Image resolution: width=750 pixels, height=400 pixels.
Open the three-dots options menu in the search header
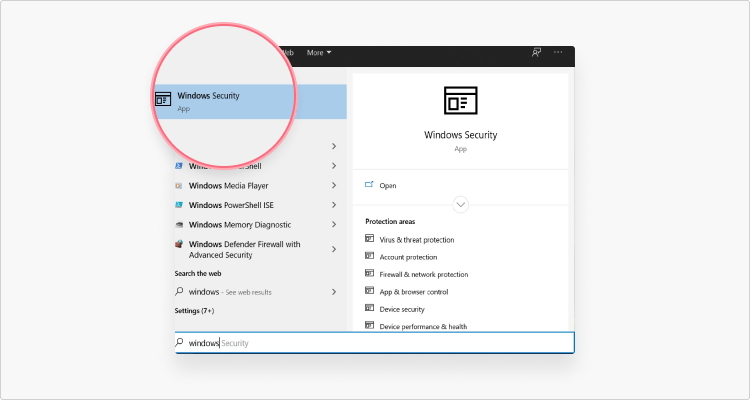(558, 52)
